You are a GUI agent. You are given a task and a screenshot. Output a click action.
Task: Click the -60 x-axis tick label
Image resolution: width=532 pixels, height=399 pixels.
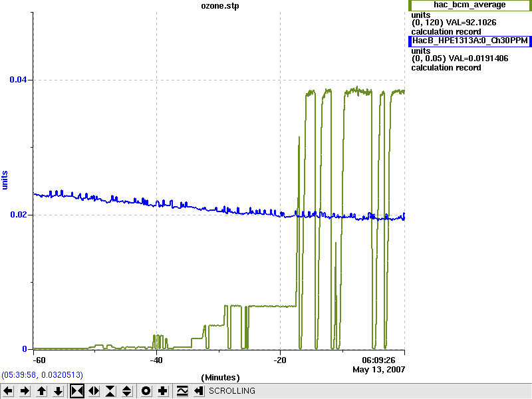[38, 360]
